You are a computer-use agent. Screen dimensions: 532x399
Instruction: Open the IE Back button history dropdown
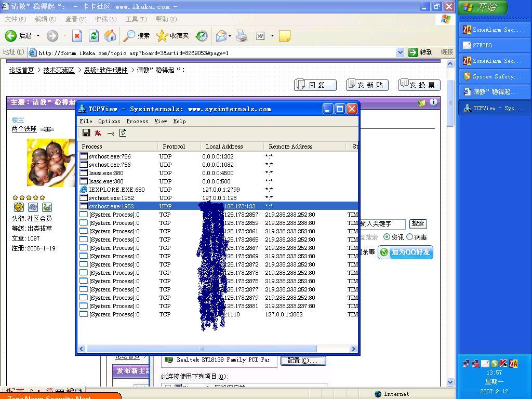pyautogui.click(x=38, y=36)
